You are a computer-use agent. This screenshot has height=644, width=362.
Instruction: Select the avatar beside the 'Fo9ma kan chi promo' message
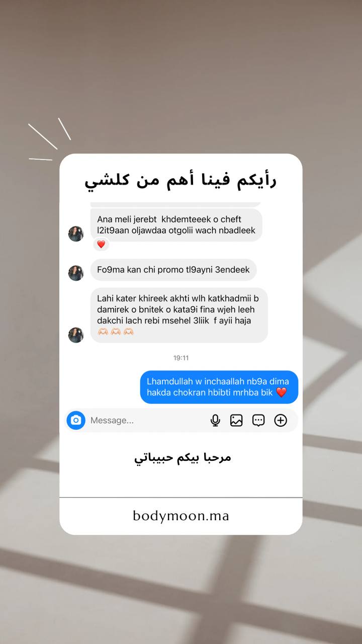(x=76, y=273)
